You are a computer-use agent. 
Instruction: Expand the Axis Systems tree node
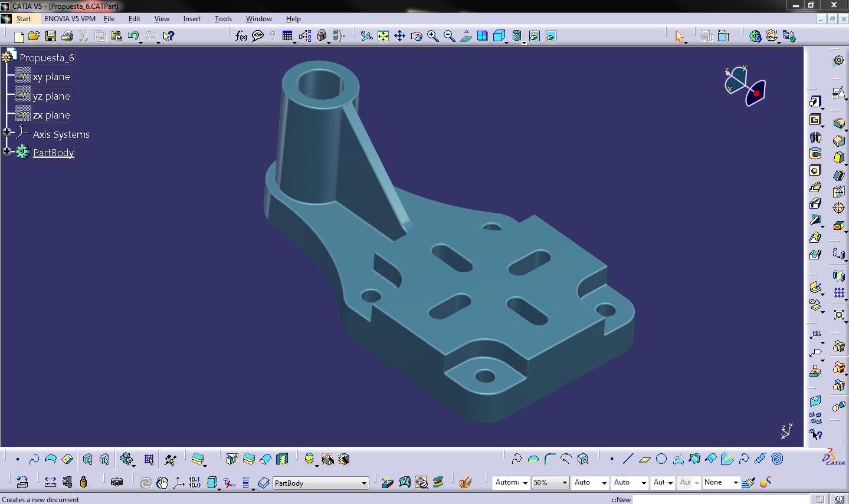pyautogui.click(x=7, y=132)
